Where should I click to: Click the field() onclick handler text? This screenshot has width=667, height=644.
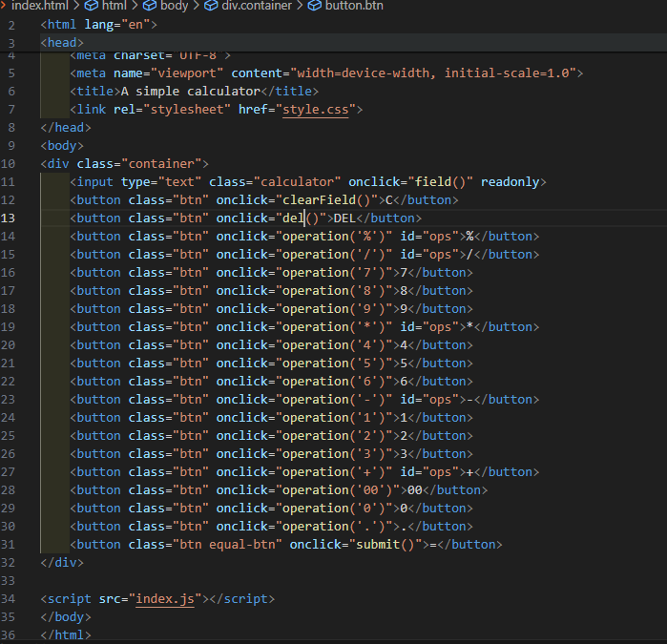[x=440, y=182]
